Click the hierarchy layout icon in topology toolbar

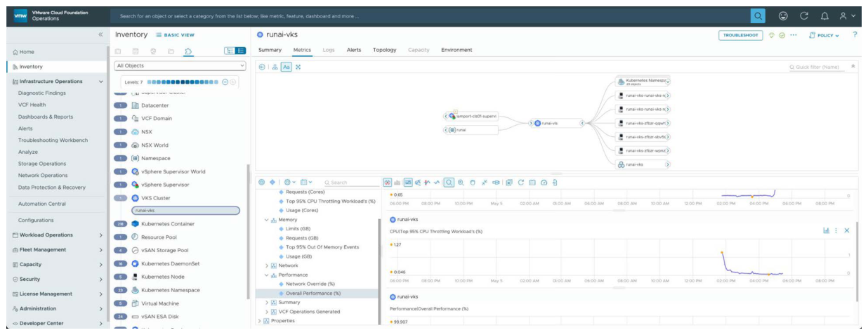click(275, 67)
